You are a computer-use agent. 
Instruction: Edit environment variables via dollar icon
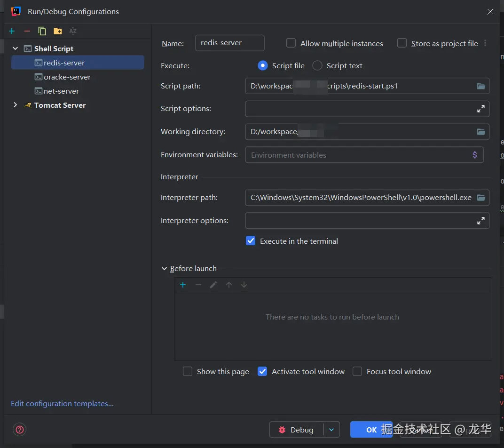click(x=475, y=155)
